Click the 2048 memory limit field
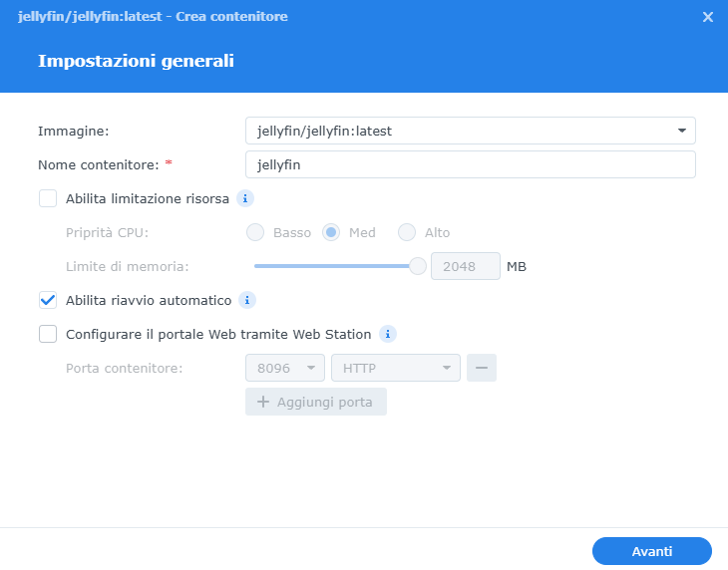The width and height of the screenshot is (728, 570). (466, 266)
